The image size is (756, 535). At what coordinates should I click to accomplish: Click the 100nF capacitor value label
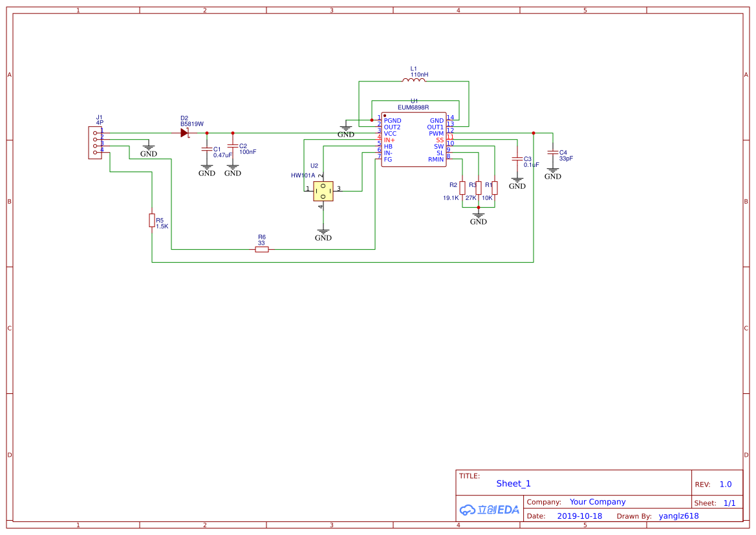click(248, 152)
